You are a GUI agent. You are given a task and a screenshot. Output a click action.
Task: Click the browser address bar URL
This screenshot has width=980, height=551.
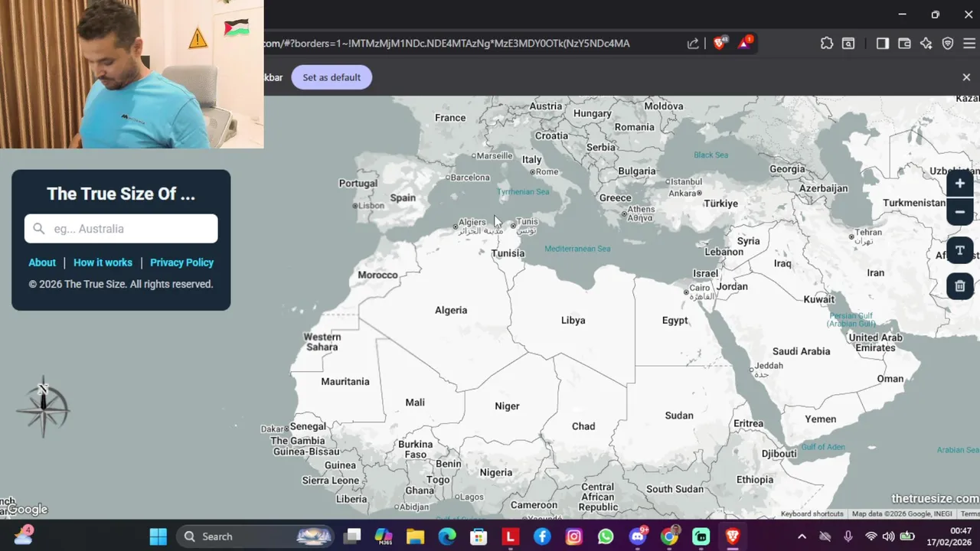click(446, 44)
